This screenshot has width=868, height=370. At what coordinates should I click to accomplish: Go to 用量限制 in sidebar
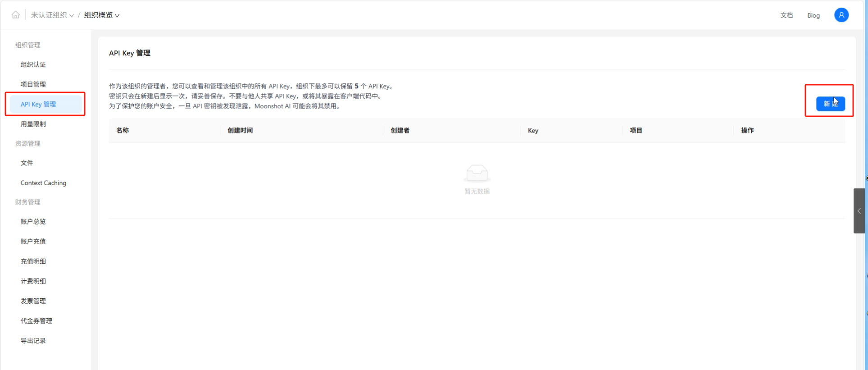pyautogui.click(x=33, y=124)
